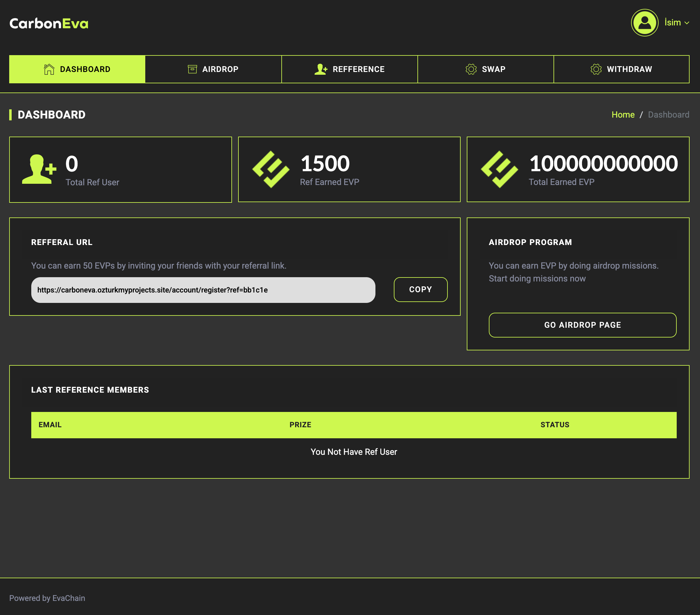Click the CarbonEva logo
This screenshot has height=615, width=700.
click(x=49, y=23)
